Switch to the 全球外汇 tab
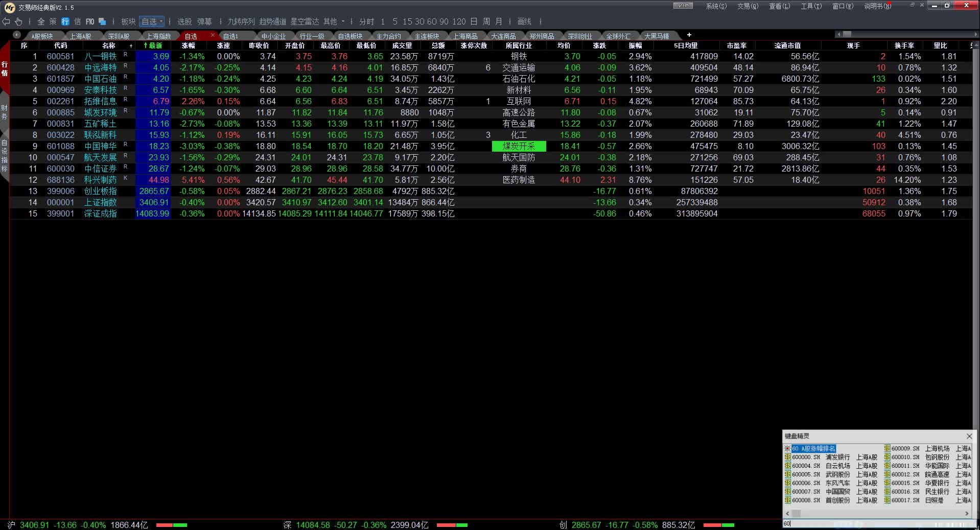980x530 pixels. point(618,36)
